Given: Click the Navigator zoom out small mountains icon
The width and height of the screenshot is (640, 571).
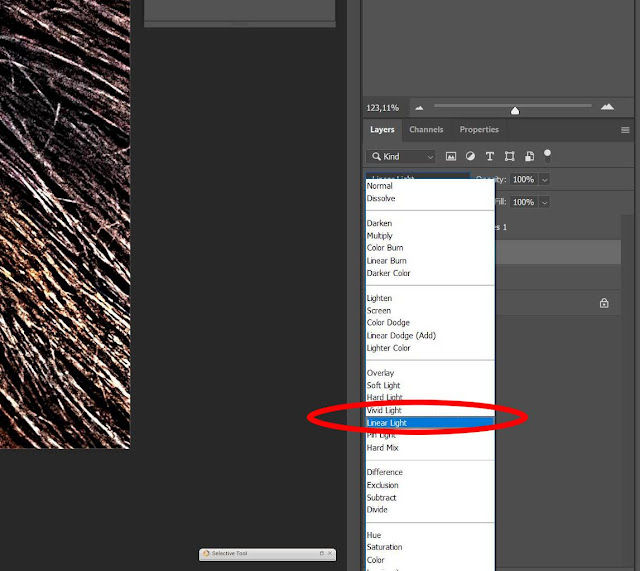Looking at the screenshot, I should click(x=419, y=108).
